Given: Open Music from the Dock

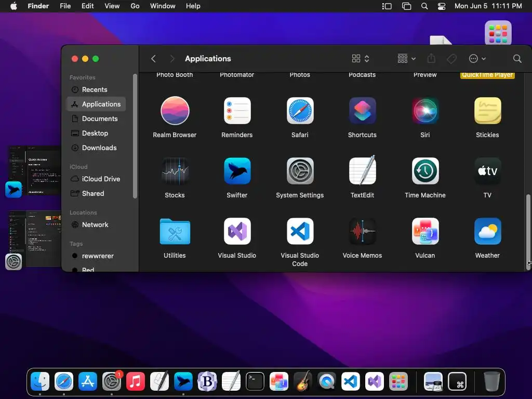Looking at the screenshot, I should (x=136, y=381).
